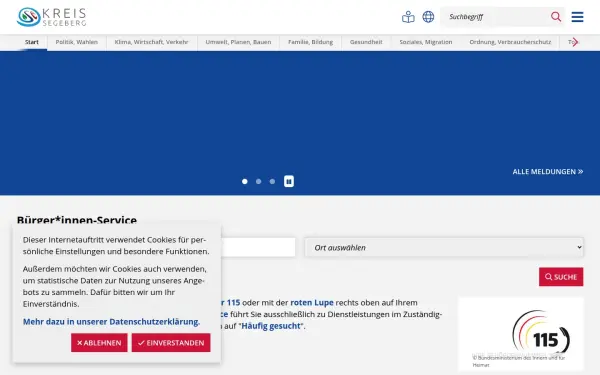This screenshot has height=375, width=600.
Task: Open the Gesundheit menu
Action: (x=366, y=42)
